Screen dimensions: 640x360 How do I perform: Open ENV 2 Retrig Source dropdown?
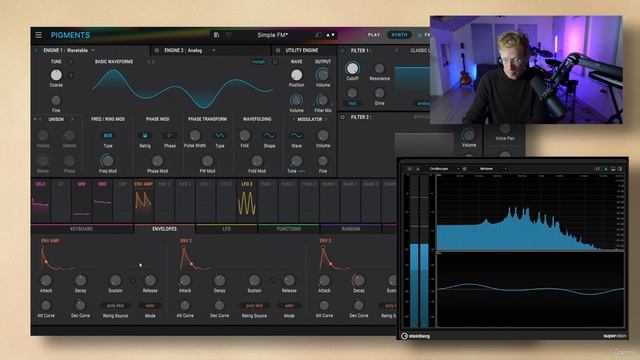(254, 305)
